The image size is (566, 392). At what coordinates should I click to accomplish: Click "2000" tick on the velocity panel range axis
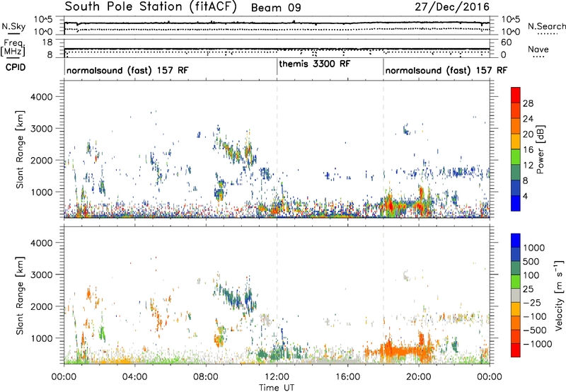(x=41, y=306)
